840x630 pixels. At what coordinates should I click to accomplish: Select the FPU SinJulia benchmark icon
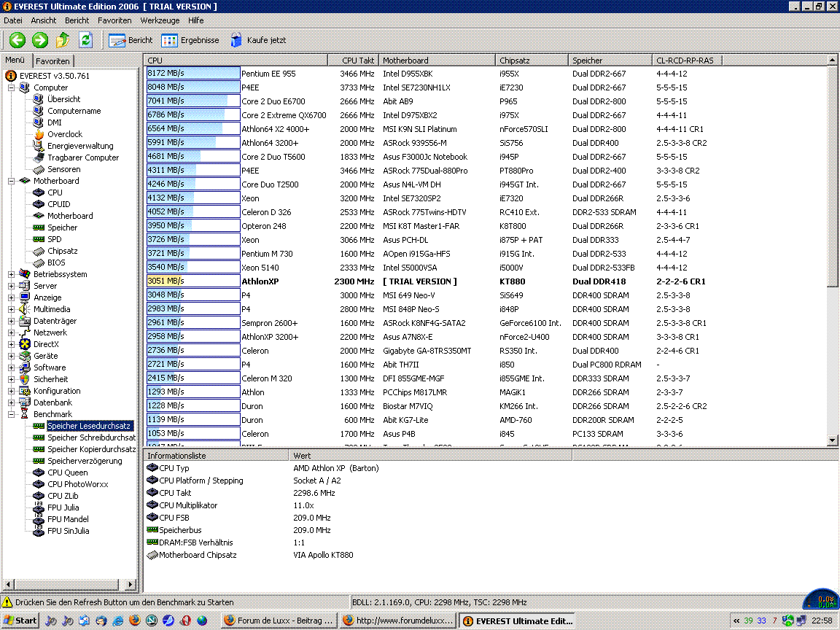coord(39,530)
